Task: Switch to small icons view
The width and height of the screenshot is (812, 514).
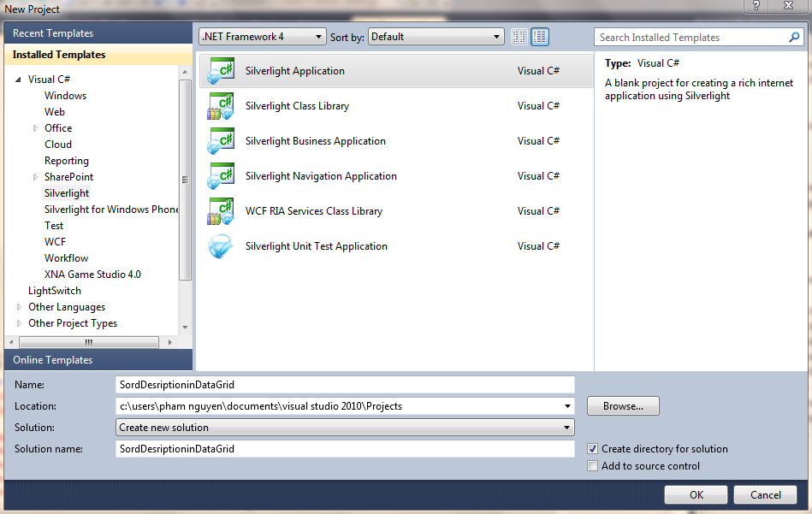Action: [x=519, y=37]
